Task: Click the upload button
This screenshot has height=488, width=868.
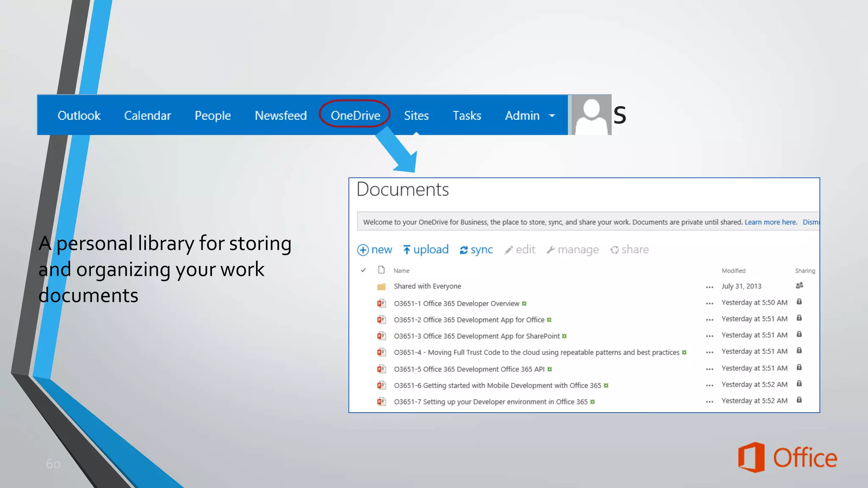Action: [426, 250]
